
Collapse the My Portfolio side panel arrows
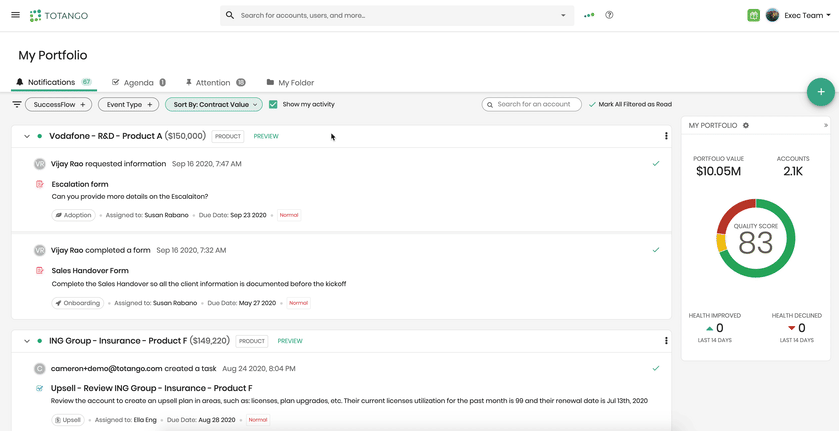[x=826, y=125]
